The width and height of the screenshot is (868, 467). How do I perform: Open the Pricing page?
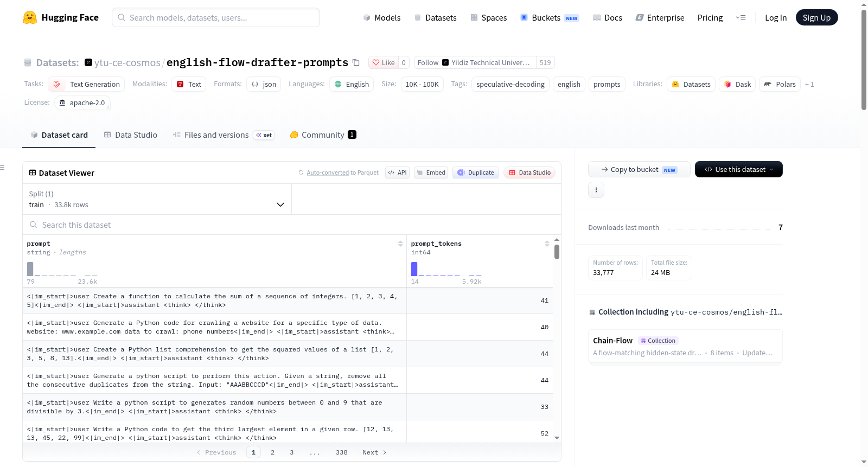[x=710, y=17]
